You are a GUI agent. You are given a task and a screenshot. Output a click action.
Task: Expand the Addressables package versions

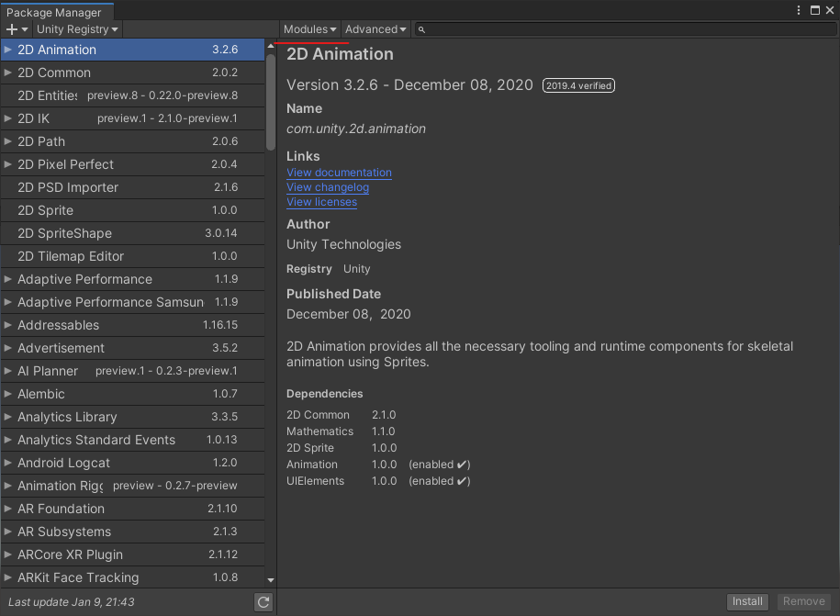7,325
